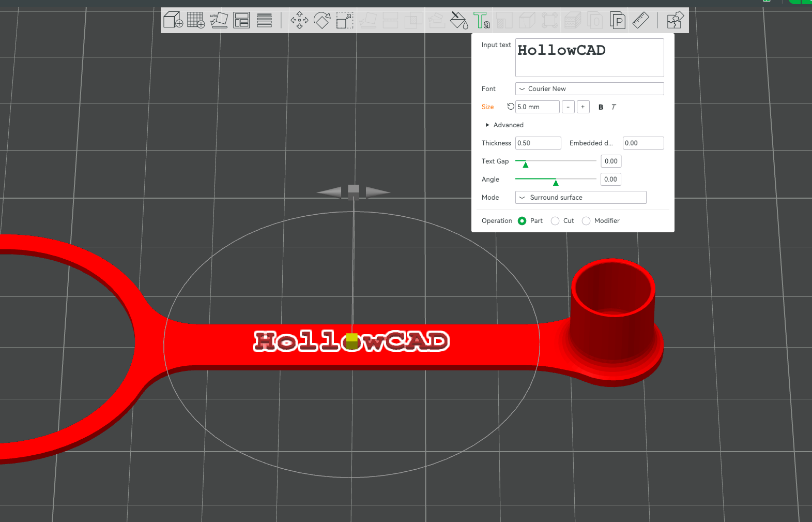
Task: Select the Auto orient tool
Action: click(219, 20)
